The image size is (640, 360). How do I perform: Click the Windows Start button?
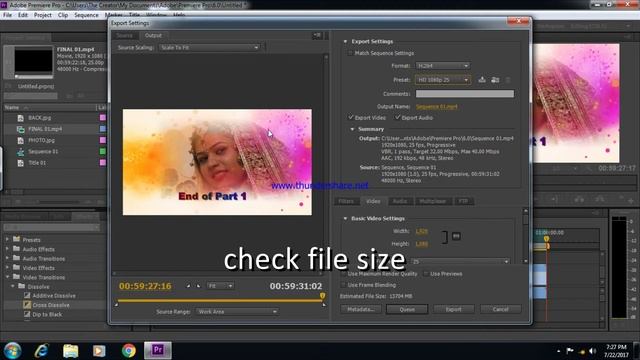[12, 351]
